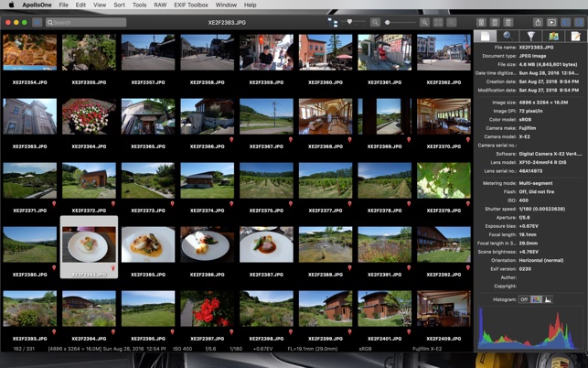Enable the RGB color histogram mode
This screenshot has height=368, width=588.
[x=537, y=299]
